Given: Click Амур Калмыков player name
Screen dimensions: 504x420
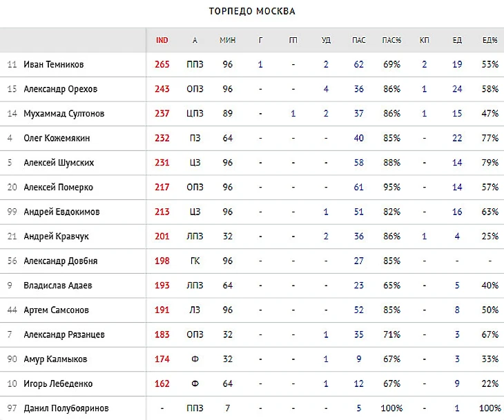Looking at the screenshot, I should (55, 359).
